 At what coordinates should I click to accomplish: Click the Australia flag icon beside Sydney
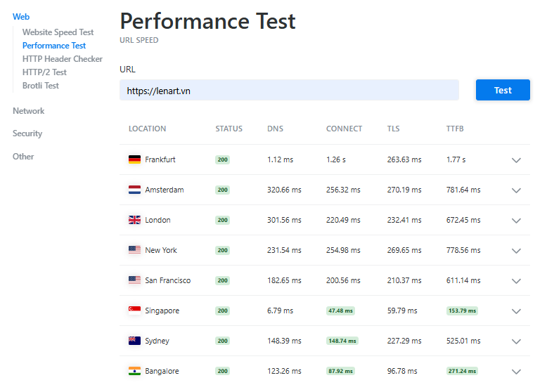point(134,341)
